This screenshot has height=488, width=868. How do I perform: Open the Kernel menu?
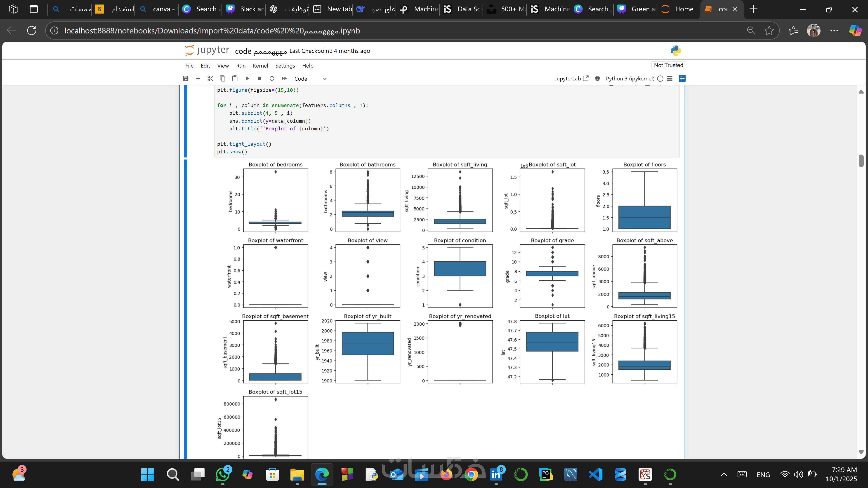coord(260,66)
